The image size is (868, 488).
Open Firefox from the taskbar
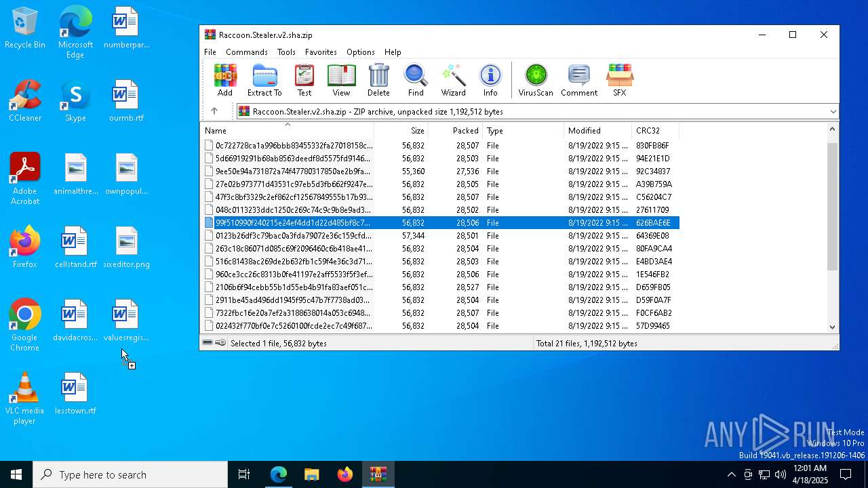pyautogui.click(x=345, y=474)
